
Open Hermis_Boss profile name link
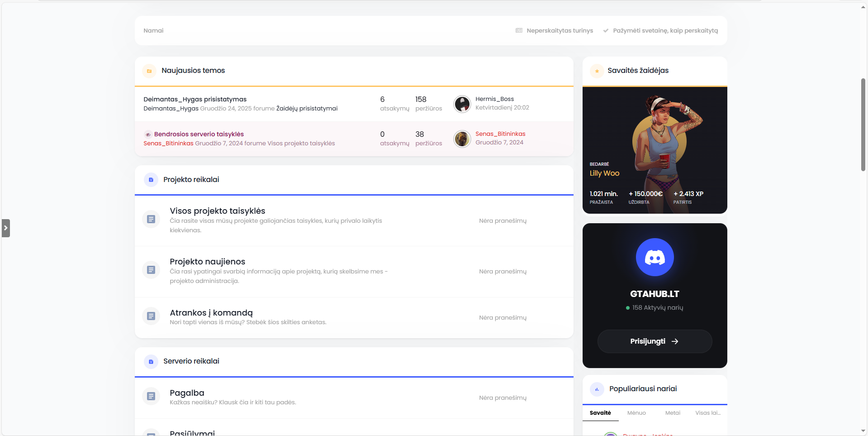pyautogui.click(x=494, y=99)
